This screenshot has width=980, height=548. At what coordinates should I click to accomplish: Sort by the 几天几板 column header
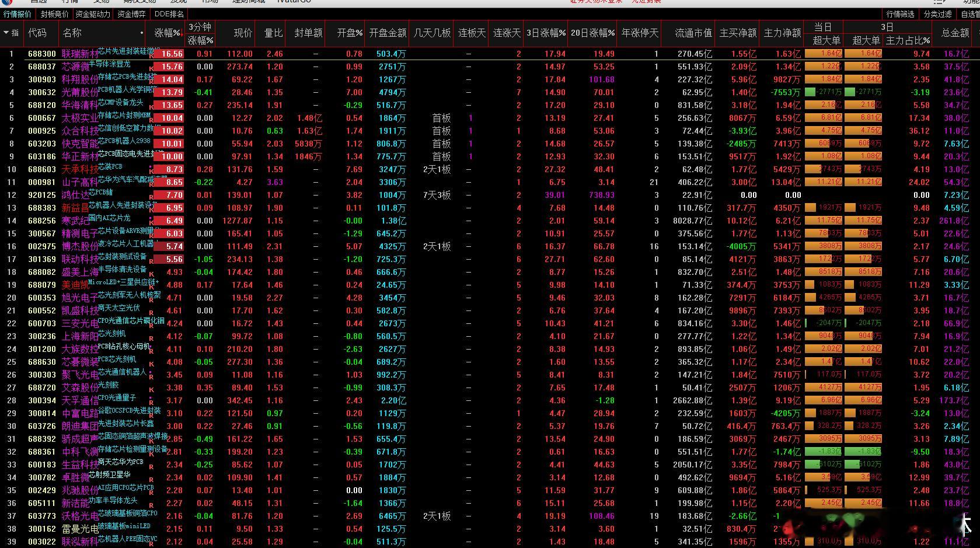click(x=432, y=33)
